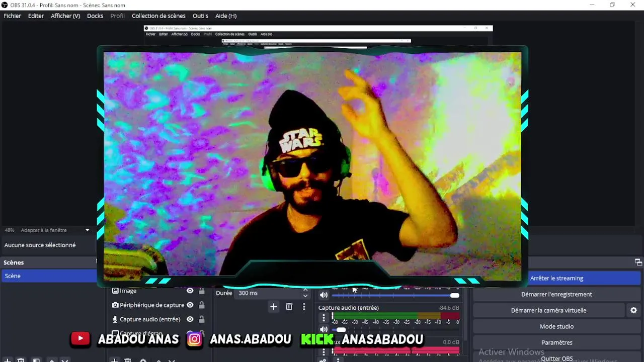Minimize the OBS window
644x362 pixels.
tap(591, 5)
